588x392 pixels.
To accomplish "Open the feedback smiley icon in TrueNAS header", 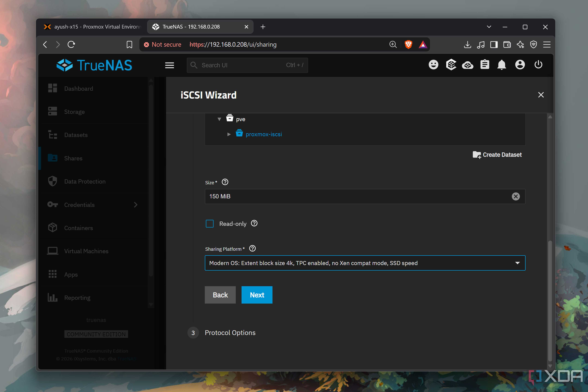I will pyautogui.click(x=433, y=65).
